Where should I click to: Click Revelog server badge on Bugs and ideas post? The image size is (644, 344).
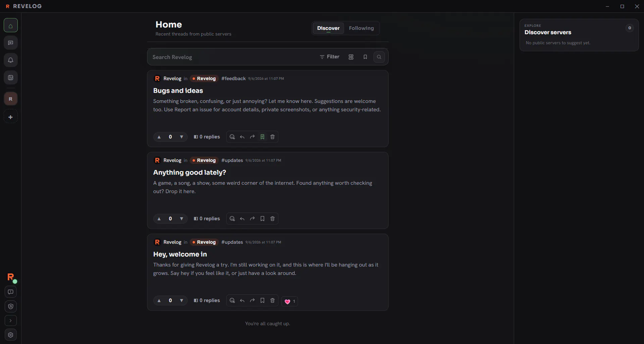(204, 78)
